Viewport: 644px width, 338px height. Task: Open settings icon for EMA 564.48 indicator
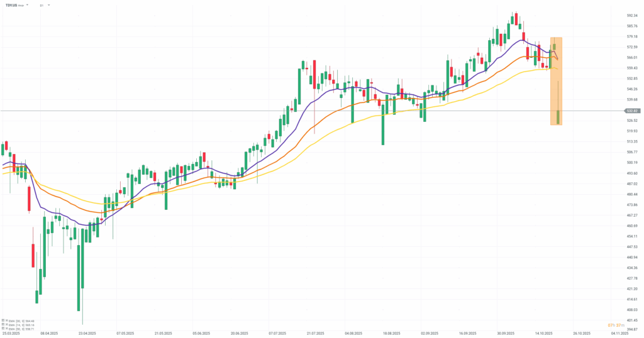(3, 320)
